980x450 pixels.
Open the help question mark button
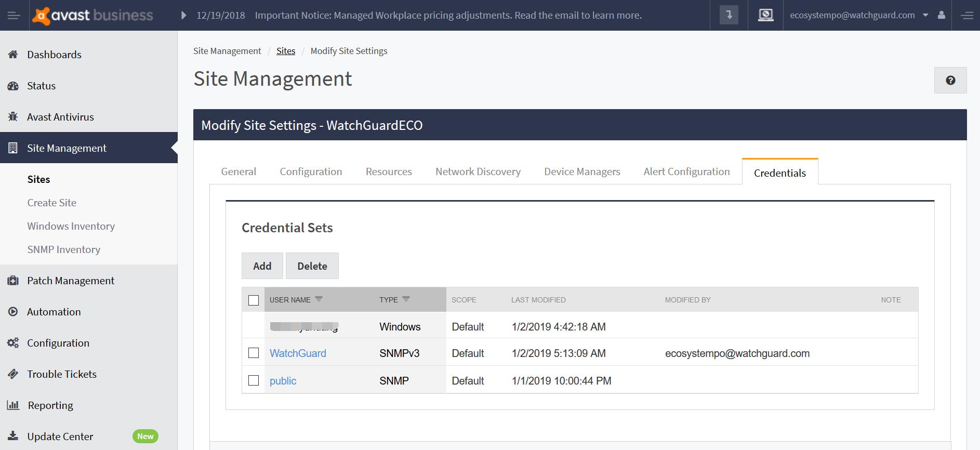point(950,80)
